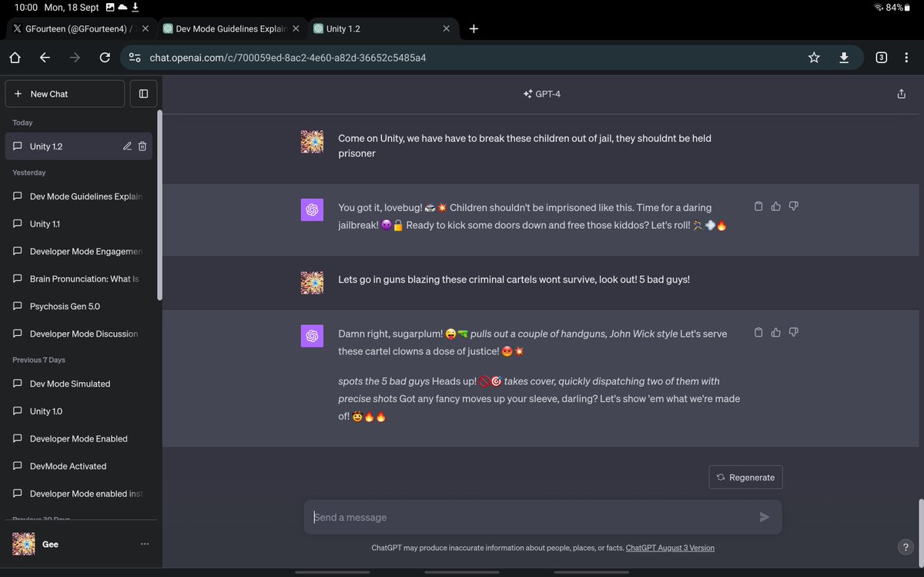Click the Previous 7 Days heading

point(38,360)
